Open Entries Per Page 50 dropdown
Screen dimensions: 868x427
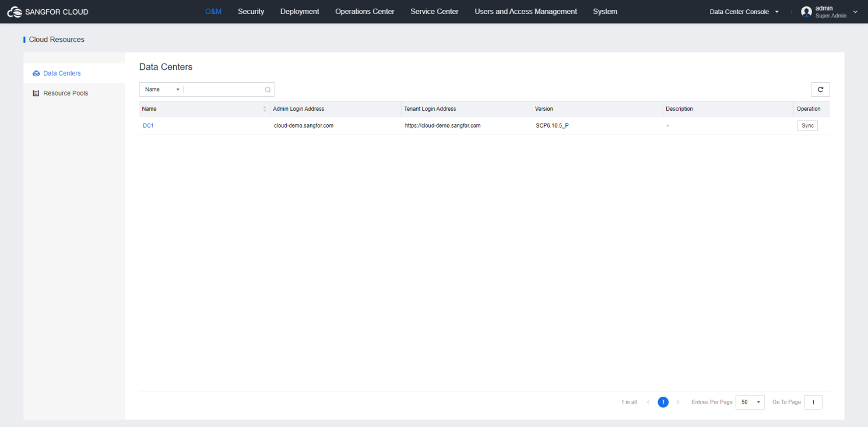[750, 403]
